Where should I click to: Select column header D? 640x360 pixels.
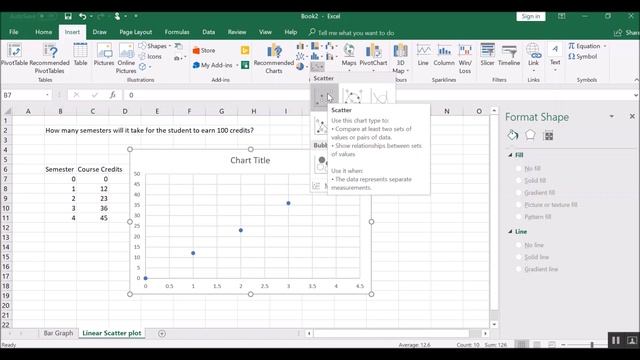click(124, 111)
